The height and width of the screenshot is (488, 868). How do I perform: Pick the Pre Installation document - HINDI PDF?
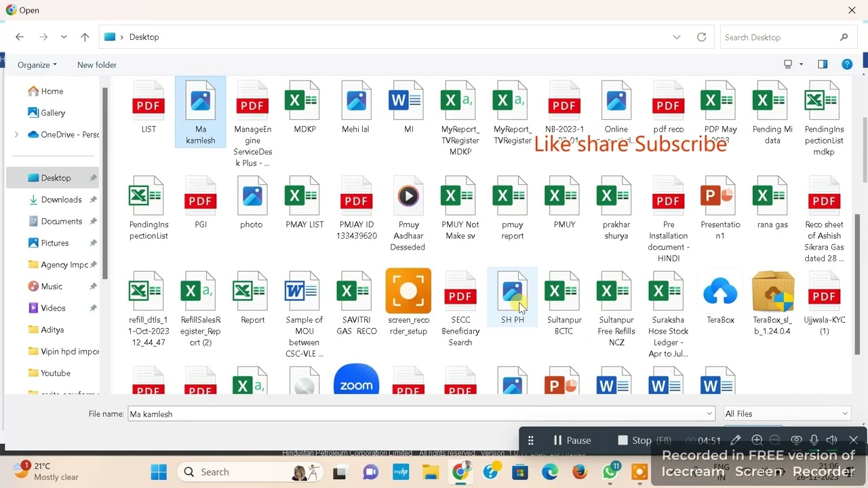coord(668,219)
